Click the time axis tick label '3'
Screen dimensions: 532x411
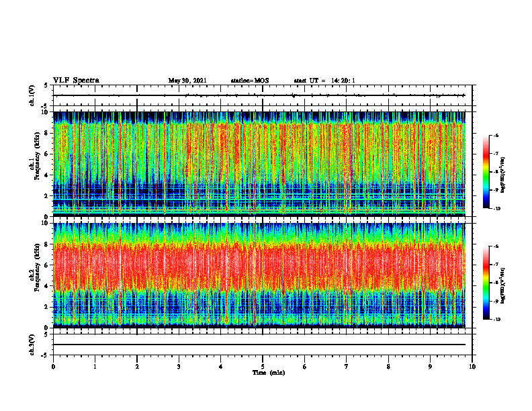[x=179, y=367]
